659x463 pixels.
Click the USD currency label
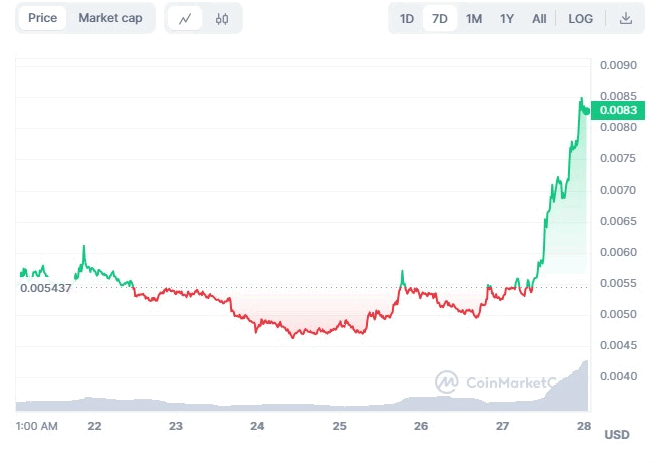click(616, 435)
